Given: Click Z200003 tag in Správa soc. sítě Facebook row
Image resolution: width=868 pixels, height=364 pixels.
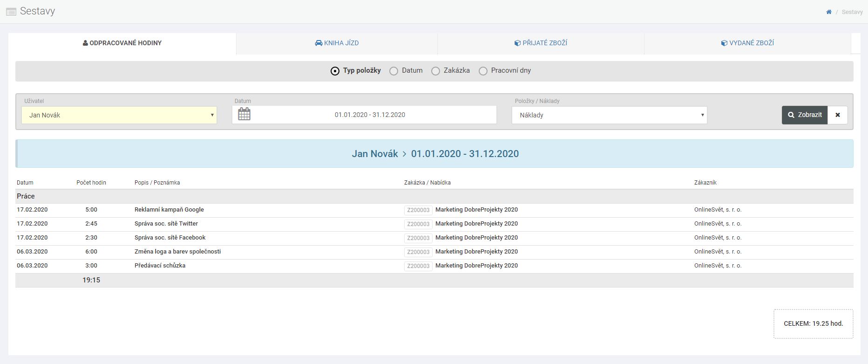Looking at the screenshot, I should point(418,238).
